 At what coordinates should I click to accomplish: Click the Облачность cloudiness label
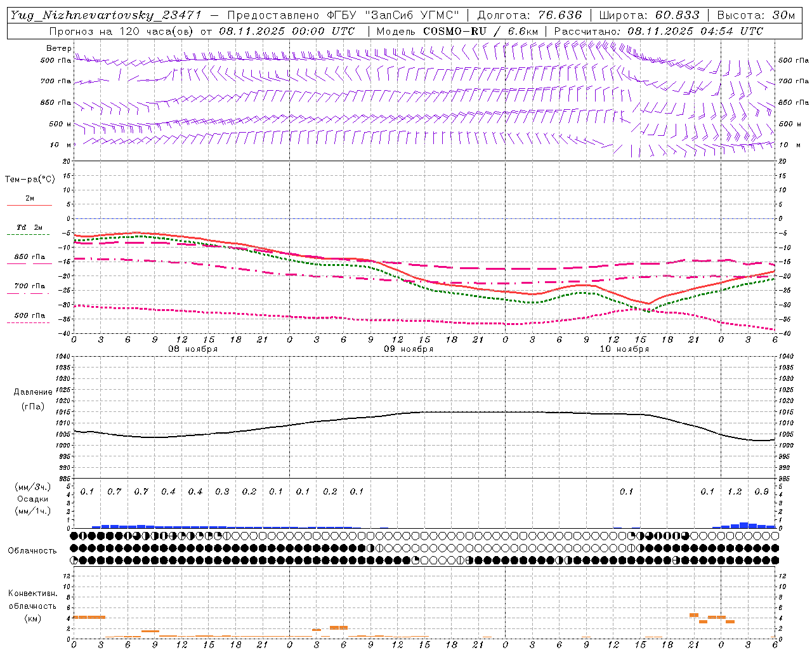pos(32,550)
